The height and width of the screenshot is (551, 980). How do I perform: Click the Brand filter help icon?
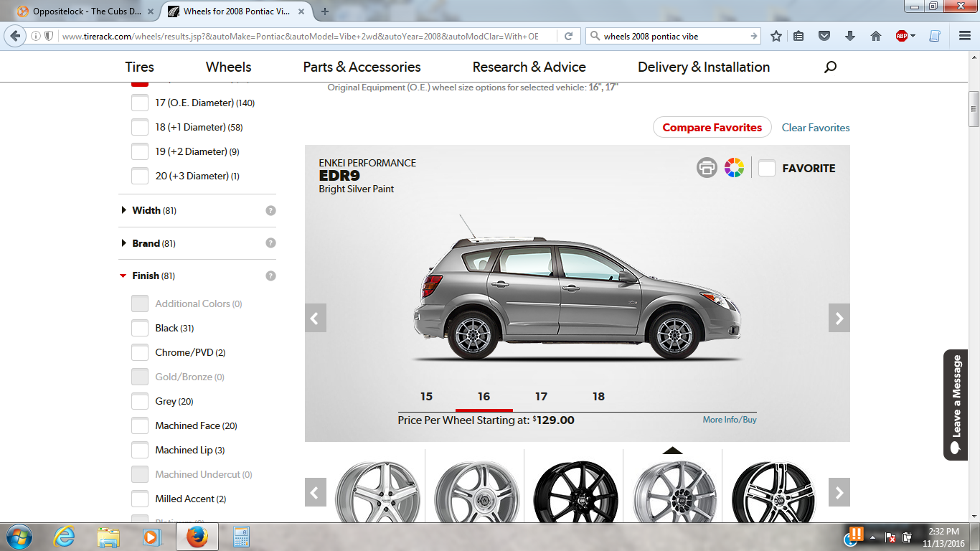pos(270,243)
